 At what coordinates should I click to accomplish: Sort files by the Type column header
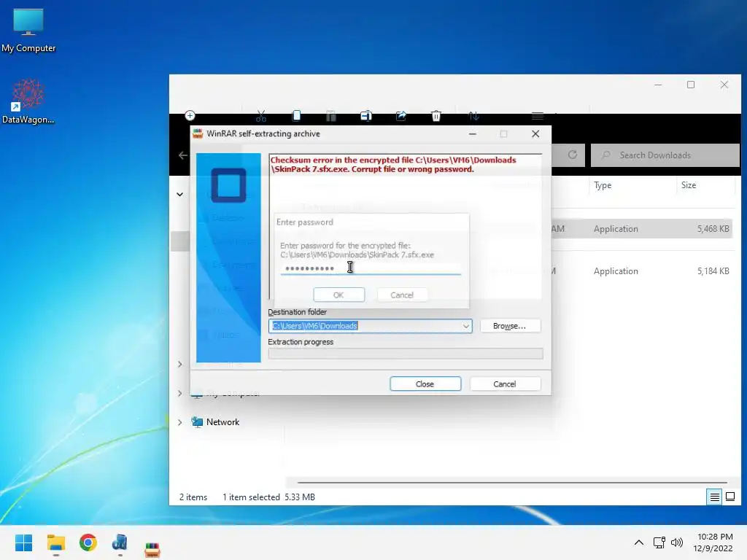coord(603,185)
